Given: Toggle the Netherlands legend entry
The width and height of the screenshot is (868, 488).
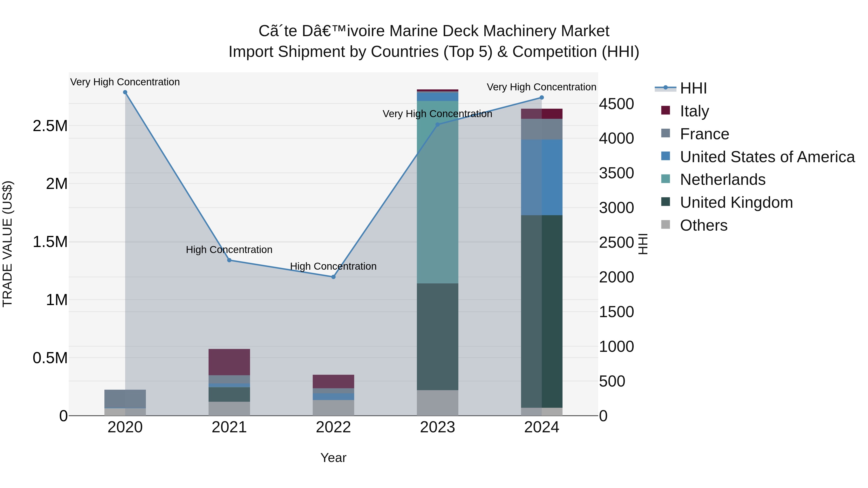Looking at the screenshot, I should (713, 180).
